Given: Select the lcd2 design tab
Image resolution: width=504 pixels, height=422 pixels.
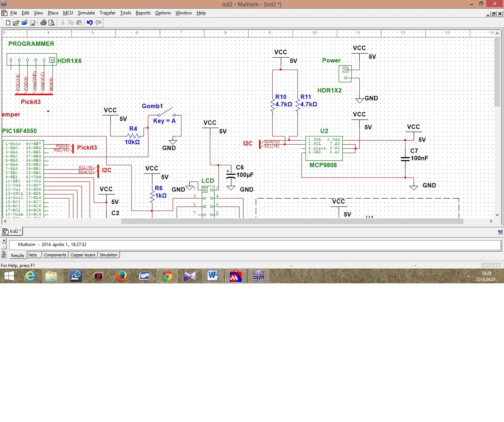Looking at the screenshot, I should pos(12,231).
